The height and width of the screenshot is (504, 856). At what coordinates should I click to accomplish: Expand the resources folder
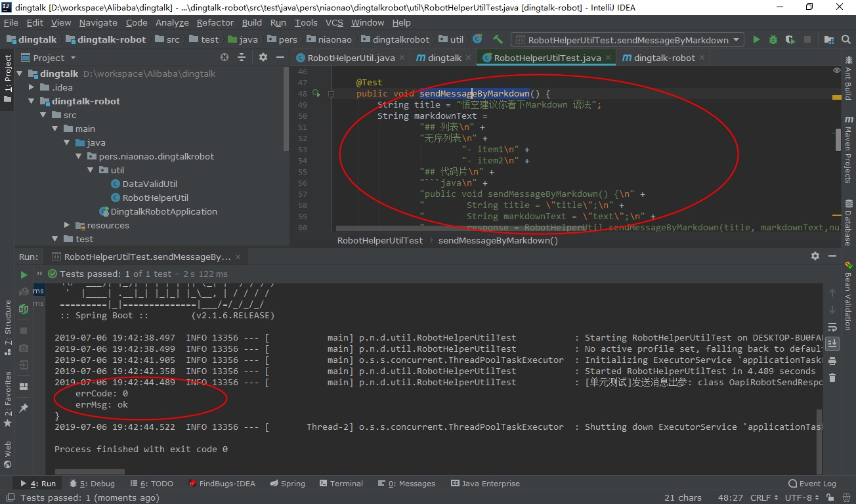tap(67, 225)
